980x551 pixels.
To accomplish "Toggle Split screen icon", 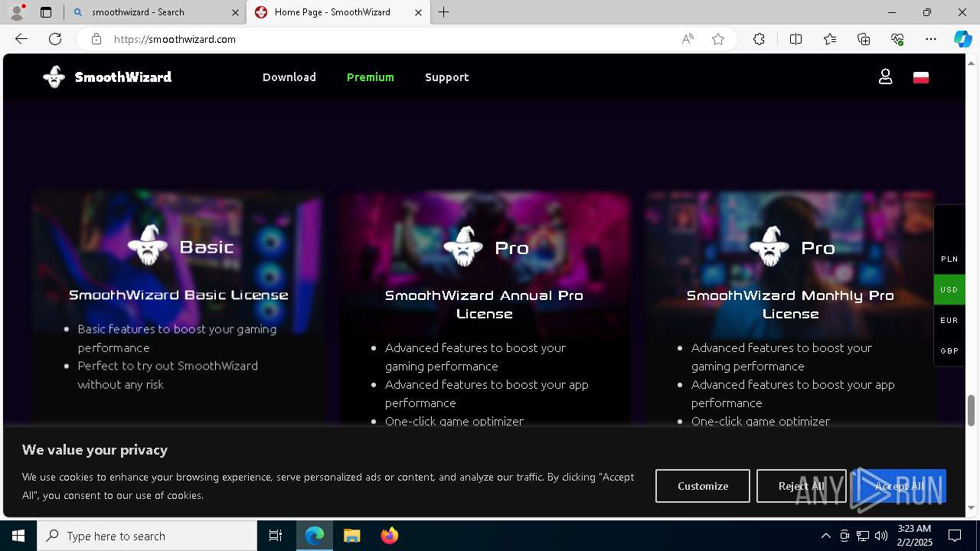I will tap(795, 39).
